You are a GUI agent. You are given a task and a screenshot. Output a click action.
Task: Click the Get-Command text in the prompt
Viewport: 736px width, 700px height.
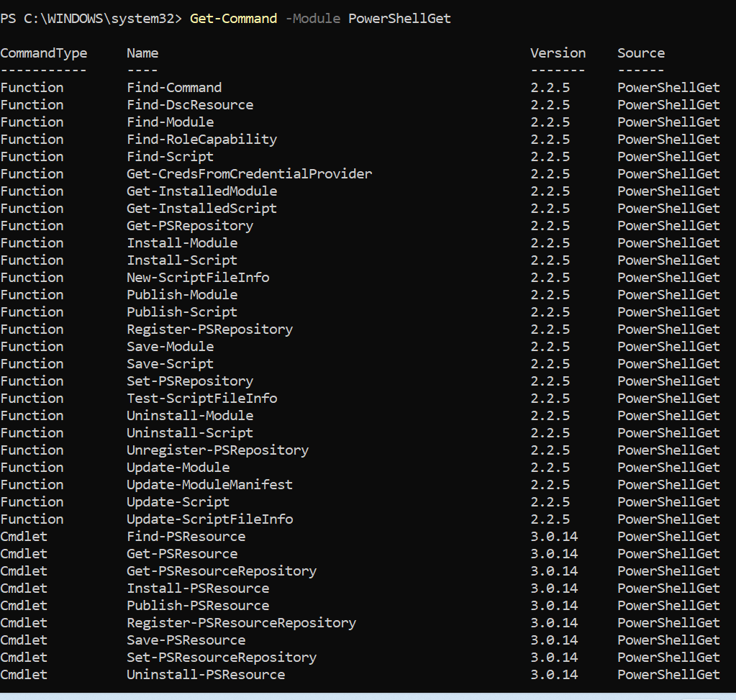[233, 19]
